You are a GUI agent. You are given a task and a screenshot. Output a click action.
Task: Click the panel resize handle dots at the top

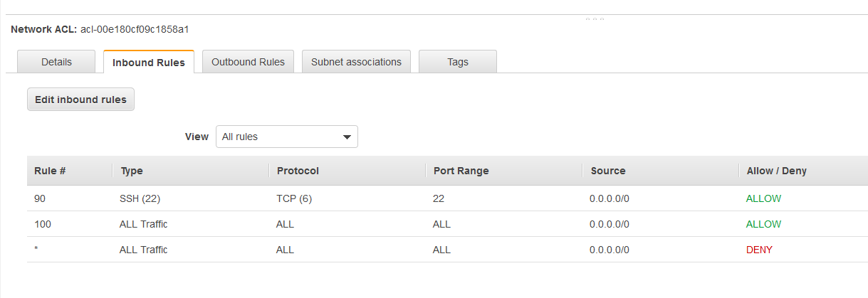[x=595, y=18]
